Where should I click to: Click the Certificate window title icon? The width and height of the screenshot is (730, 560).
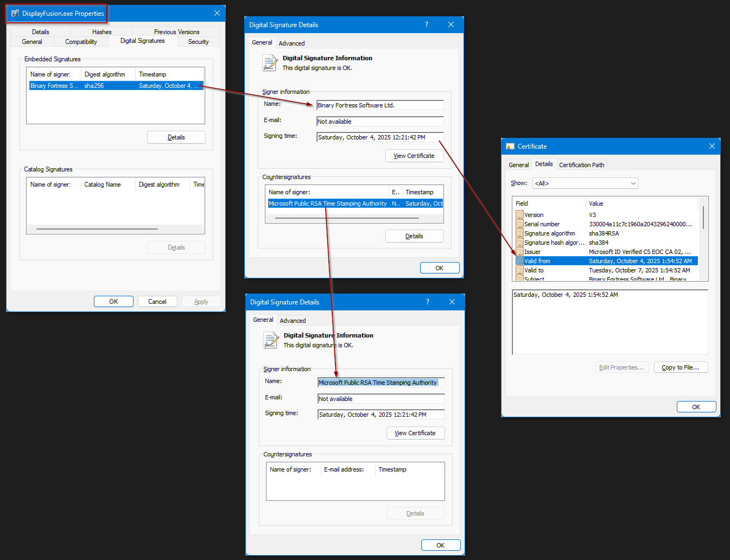tap(510, 147)
